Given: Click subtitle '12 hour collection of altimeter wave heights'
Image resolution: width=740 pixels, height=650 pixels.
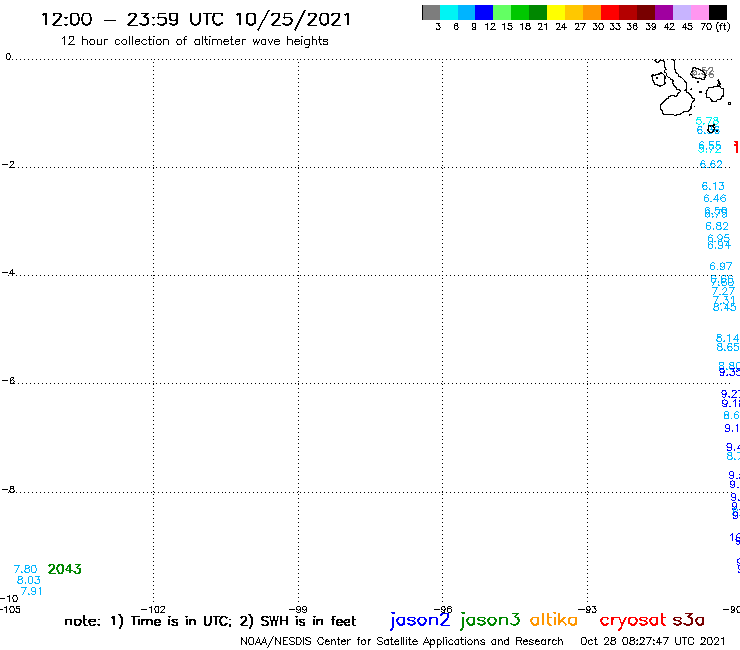Looking at the screenshot, I should tap(194, 41).
